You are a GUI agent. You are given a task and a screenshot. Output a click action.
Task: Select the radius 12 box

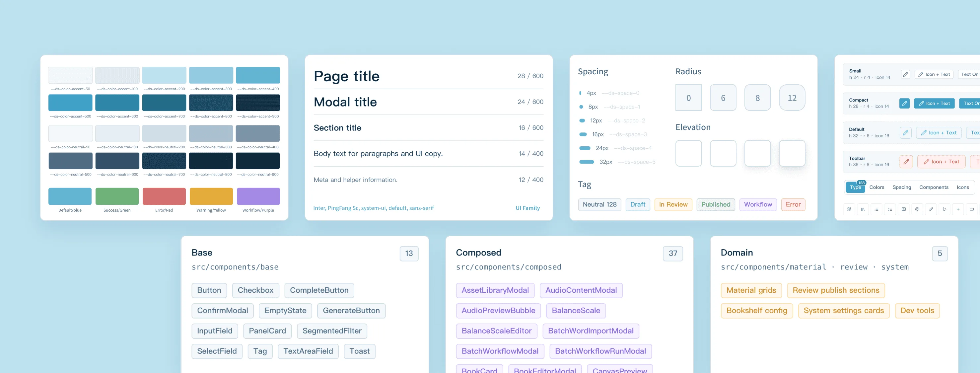[792, 98]
